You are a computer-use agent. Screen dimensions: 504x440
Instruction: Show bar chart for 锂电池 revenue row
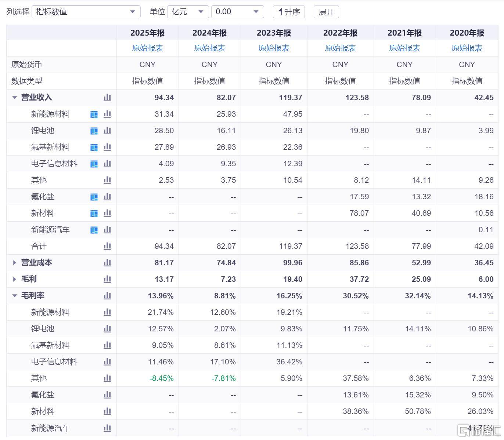pyautogui.click(x=107, y=131)
